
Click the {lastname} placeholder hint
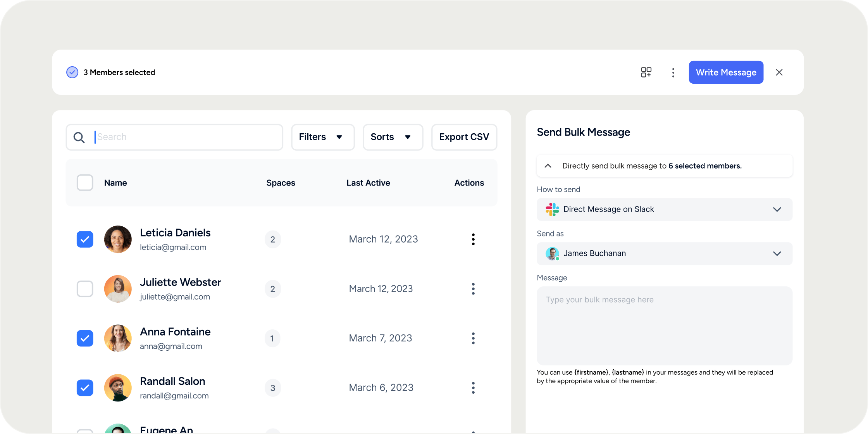628,372
